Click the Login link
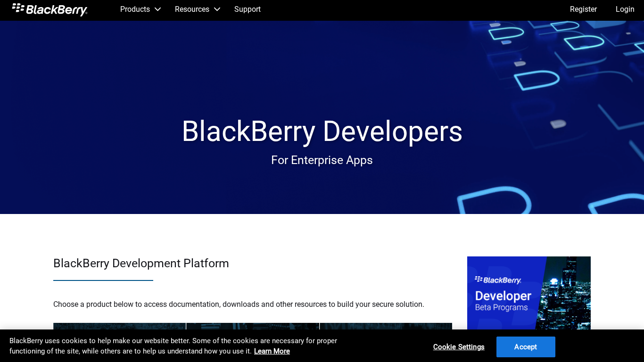644x362 pixels. pos(625,9)
